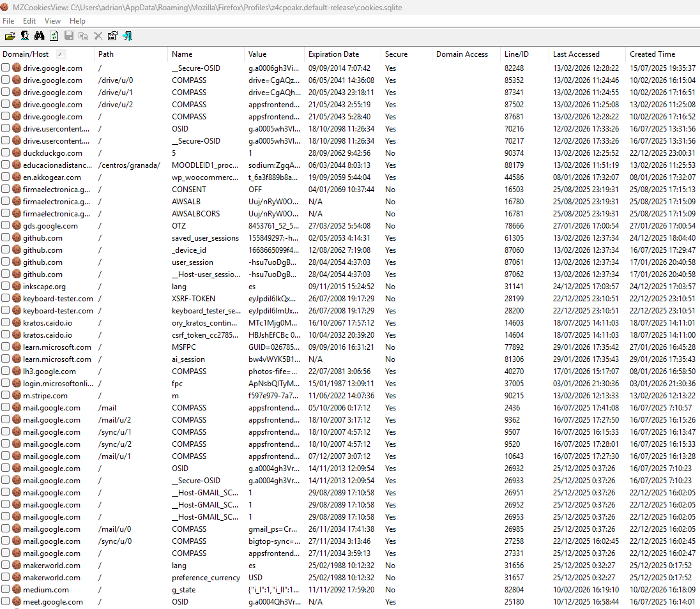Click the delete X toolbar icon
700x609 pixels.
point(98,36)
